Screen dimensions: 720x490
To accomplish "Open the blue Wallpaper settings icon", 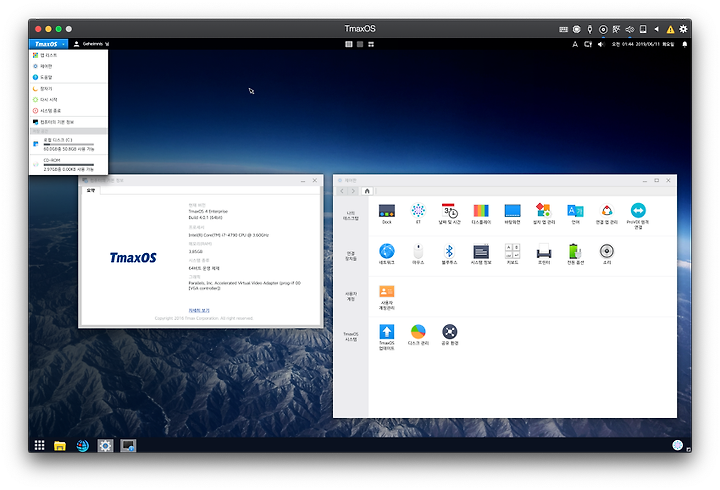I will [512, 211].
